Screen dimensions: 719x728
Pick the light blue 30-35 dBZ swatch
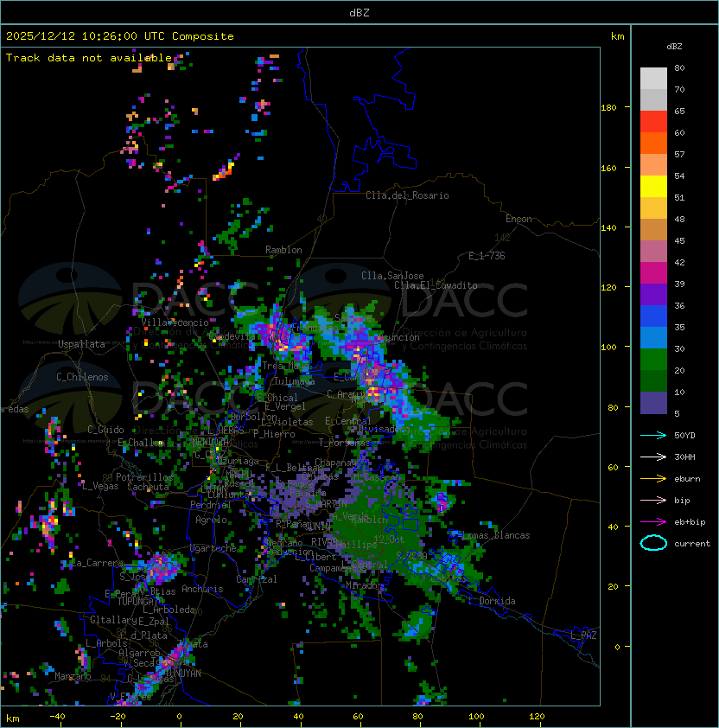pyautogui.click(x=653, y=338)
